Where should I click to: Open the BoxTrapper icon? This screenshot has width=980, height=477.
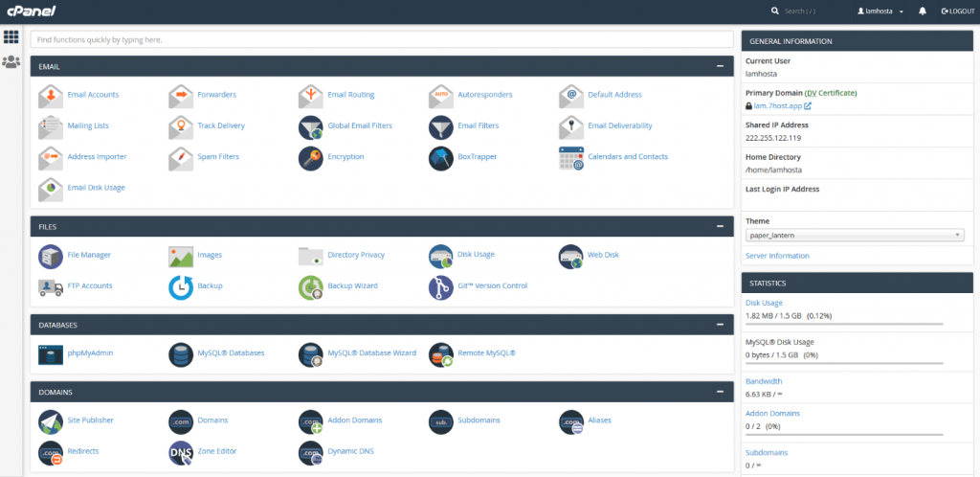pos(440,158)
